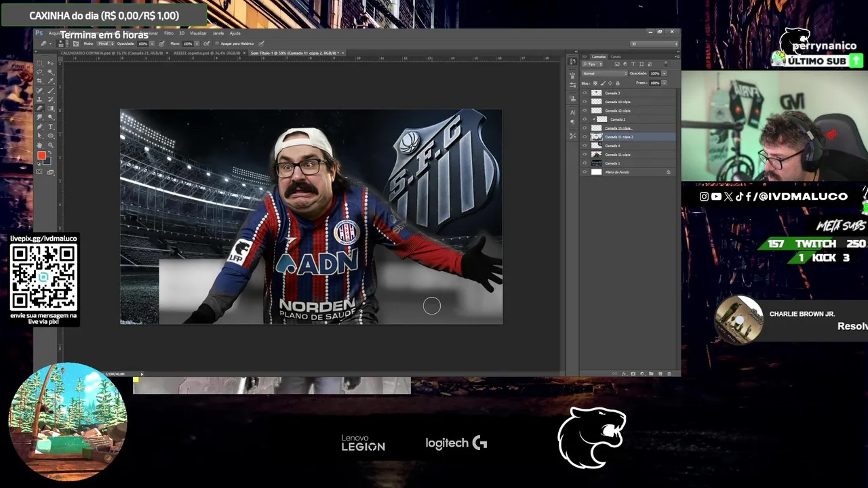Open the layer blend mode dropdown
Screen dimensions: 868x488
point(605,73)
